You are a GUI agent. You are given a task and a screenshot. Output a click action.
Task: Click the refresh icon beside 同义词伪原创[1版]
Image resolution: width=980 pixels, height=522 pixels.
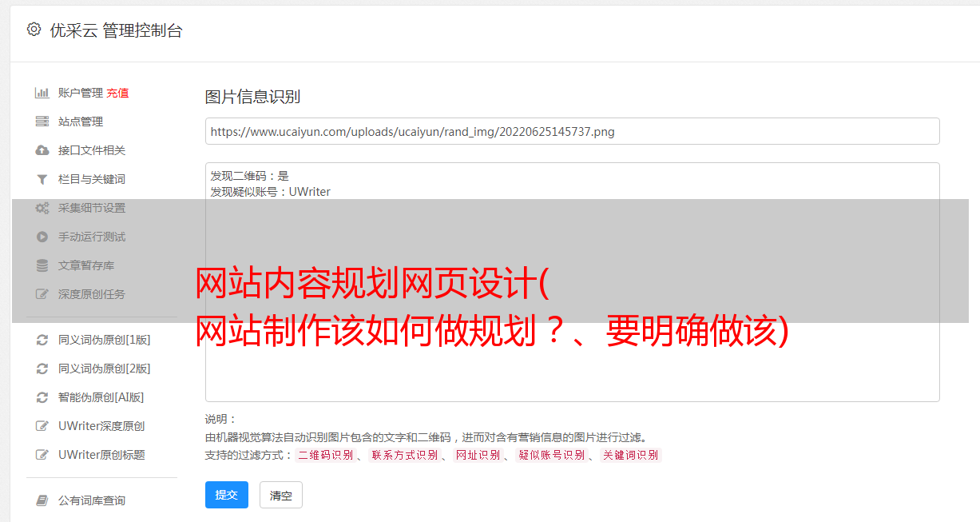click(42, 340)
